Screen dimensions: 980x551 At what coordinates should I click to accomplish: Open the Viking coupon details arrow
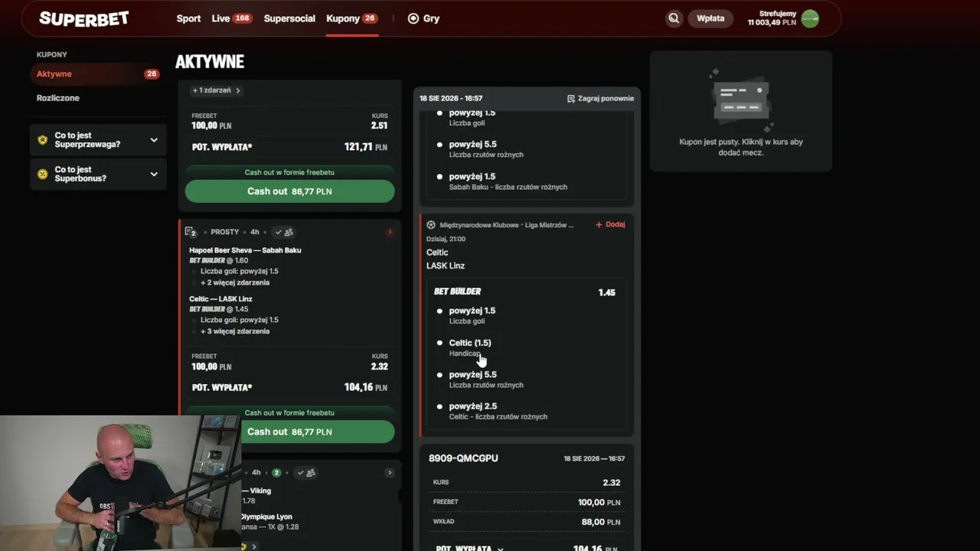(390, 473)
